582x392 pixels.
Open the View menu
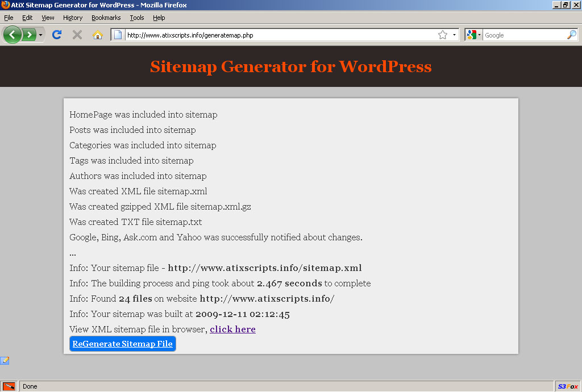point(48,18)
